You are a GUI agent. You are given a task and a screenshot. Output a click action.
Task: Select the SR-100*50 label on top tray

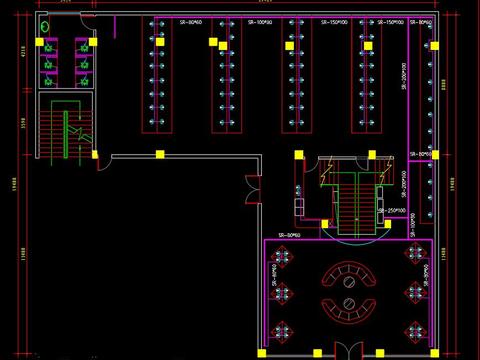click(260, 22)
